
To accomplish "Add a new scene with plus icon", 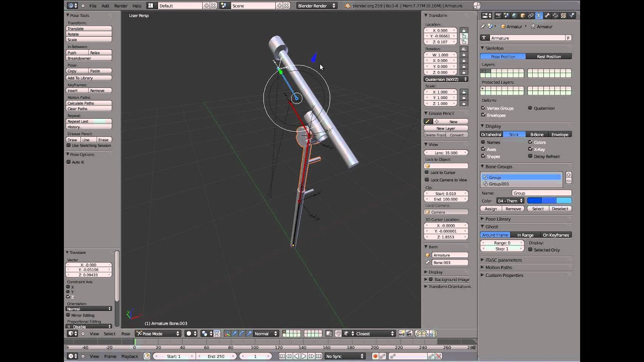I will 280,6.
